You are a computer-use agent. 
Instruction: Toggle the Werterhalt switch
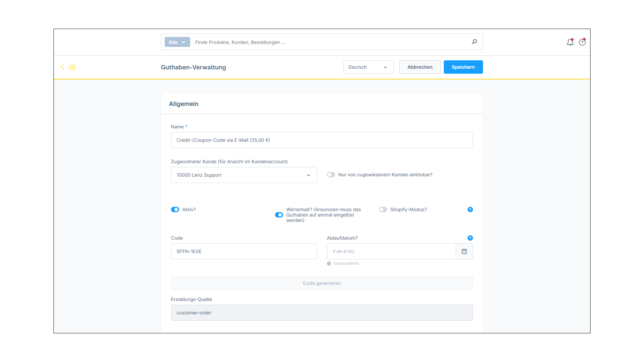(279, 215)
